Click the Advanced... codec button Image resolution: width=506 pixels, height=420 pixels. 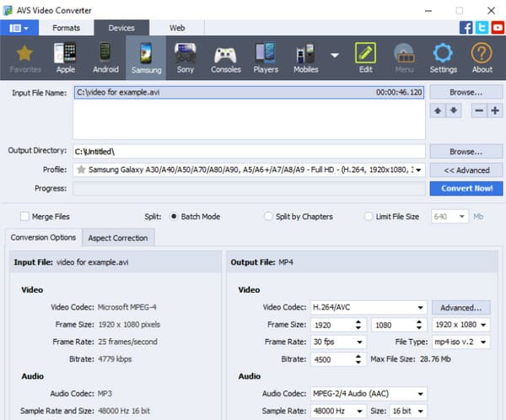[461, 308]
